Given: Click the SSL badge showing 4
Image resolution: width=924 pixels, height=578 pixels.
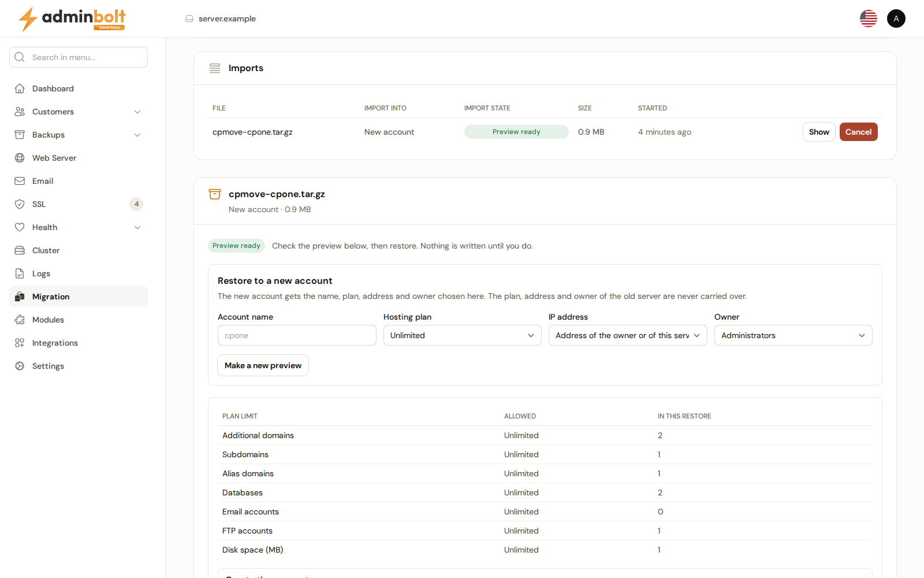Looking at the screenshot, I should pos(136,204).
